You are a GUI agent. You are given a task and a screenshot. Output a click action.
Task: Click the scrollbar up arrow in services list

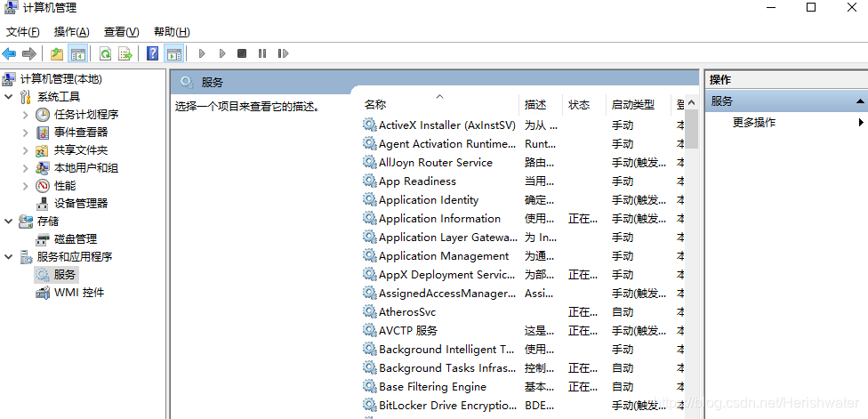[691, 103]
